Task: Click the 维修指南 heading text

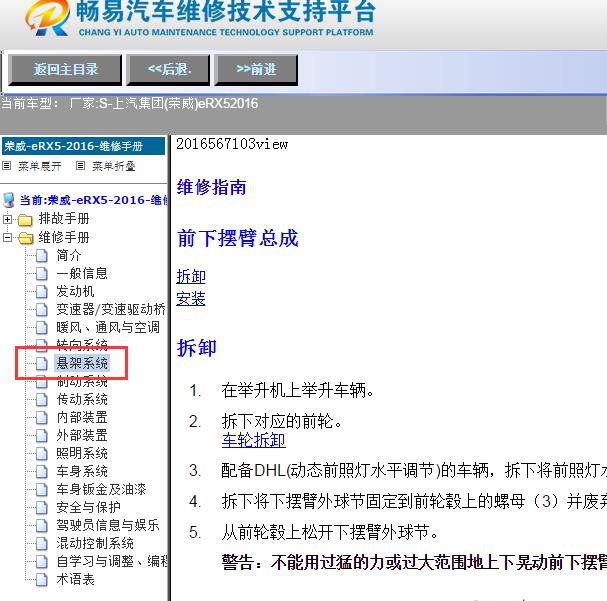Action: [211, 187]
